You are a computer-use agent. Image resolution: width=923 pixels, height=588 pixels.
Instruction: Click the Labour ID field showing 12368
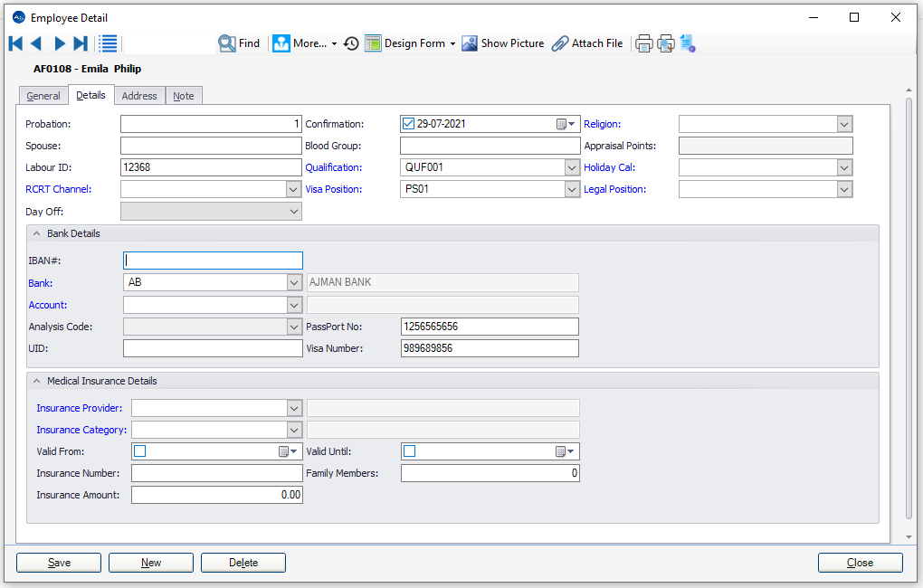[x=211, y=167]
